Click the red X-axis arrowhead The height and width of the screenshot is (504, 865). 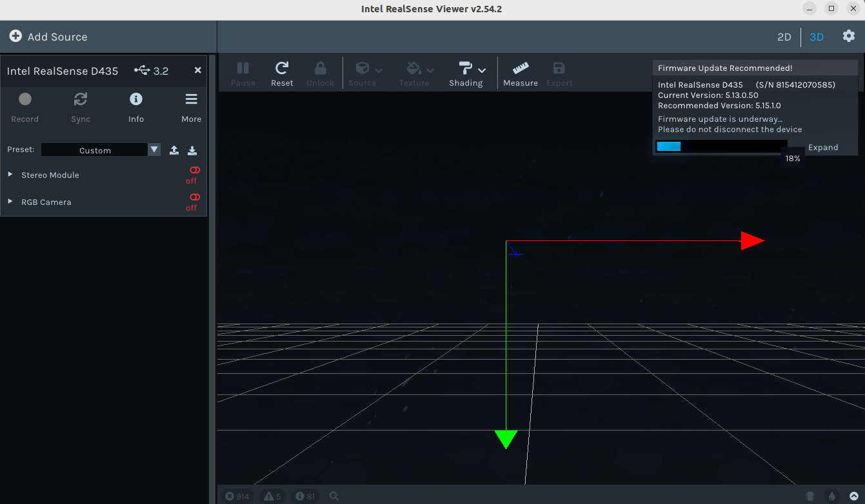[752, 241]
